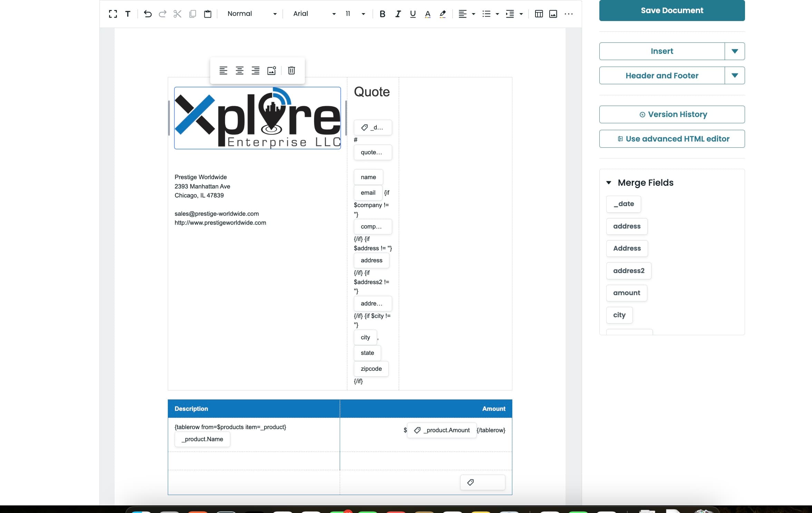Click the undo arrow icon
This screenshot has width=812, height=513.
pos(147,14)
